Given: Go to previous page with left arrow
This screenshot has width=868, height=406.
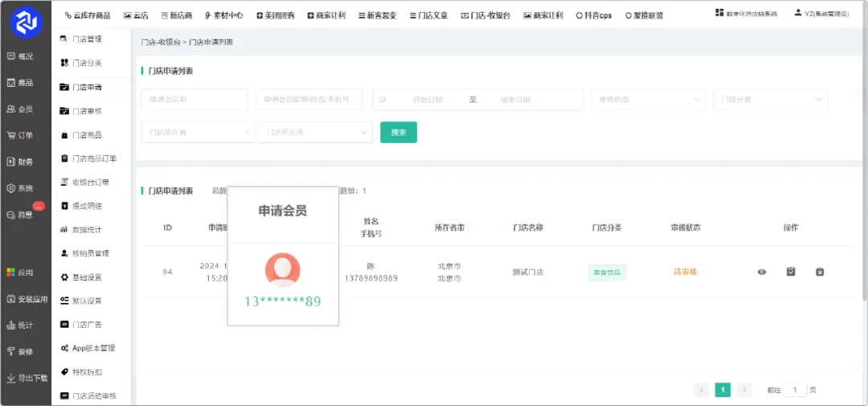Looking at the screenshot, I should coord(702,390).
